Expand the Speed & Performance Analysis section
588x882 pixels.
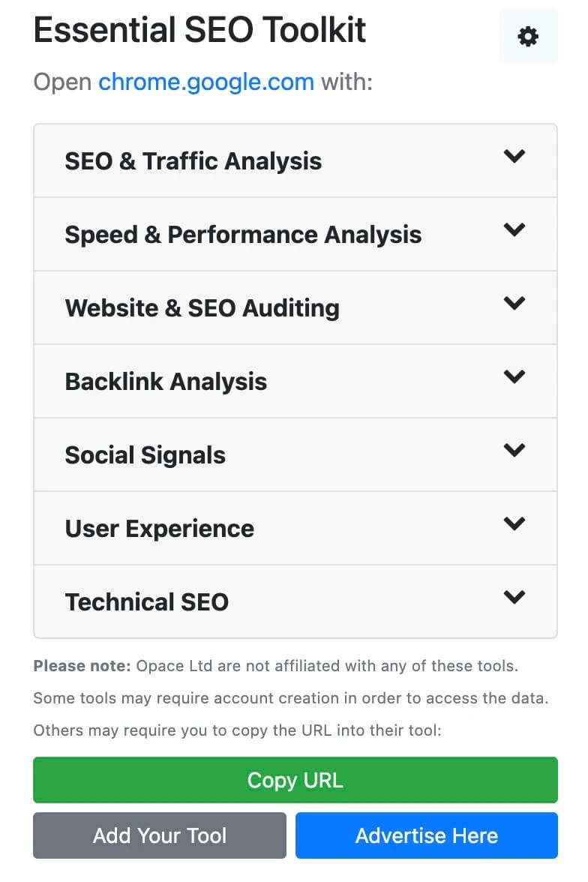295,234
